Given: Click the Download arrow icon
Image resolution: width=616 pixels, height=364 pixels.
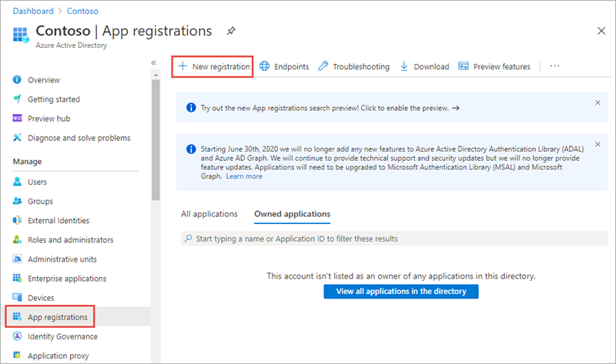Looking at the screenshot, I should coord(403,66).
